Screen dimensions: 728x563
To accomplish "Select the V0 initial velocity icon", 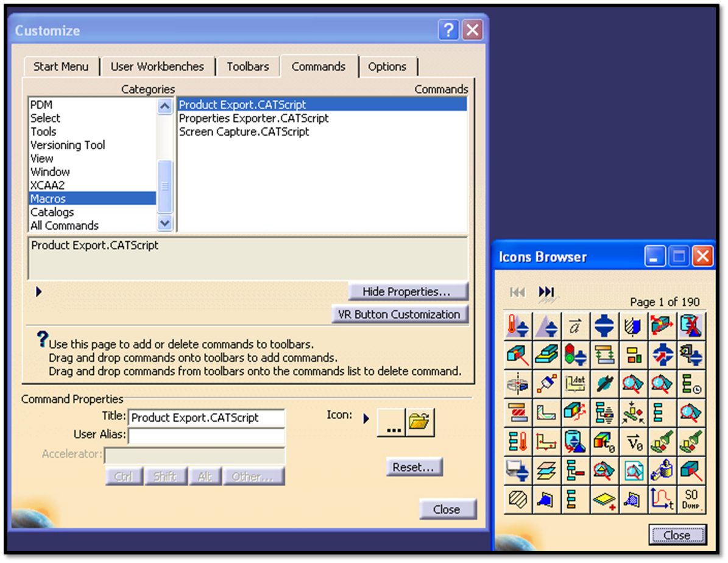I will [x=634, y=441].
